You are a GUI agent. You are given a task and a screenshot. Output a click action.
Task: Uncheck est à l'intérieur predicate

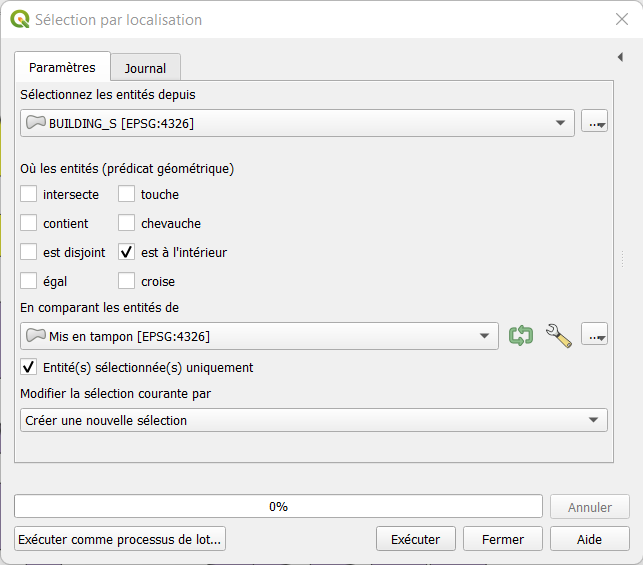127,253
